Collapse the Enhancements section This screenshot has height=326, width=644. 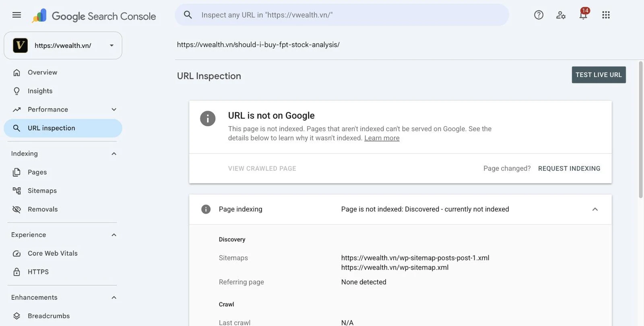(114, 297)
